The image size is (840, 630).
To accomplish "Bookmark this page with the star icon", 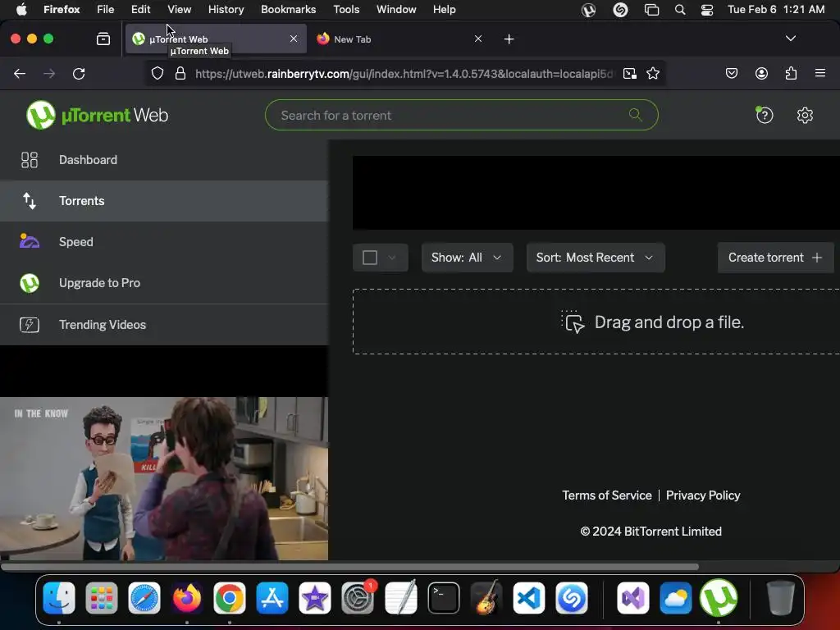I will [652, 73].
